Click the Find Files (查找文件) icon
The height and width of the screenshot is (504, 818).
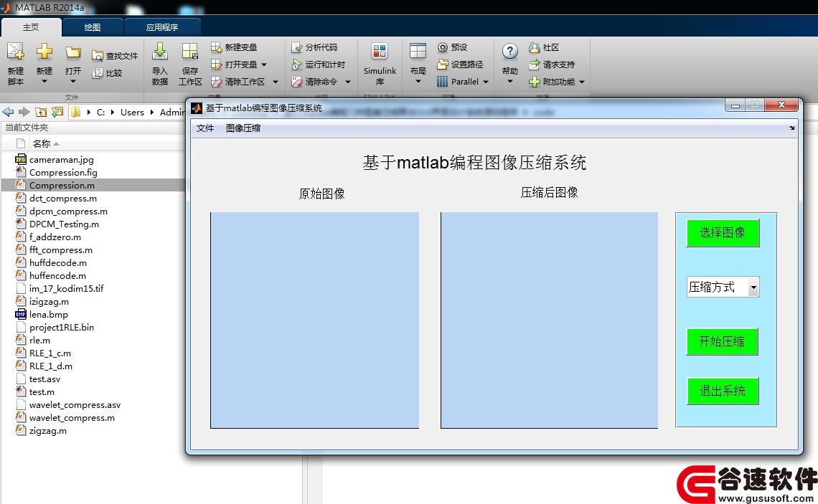click(98, 56)
